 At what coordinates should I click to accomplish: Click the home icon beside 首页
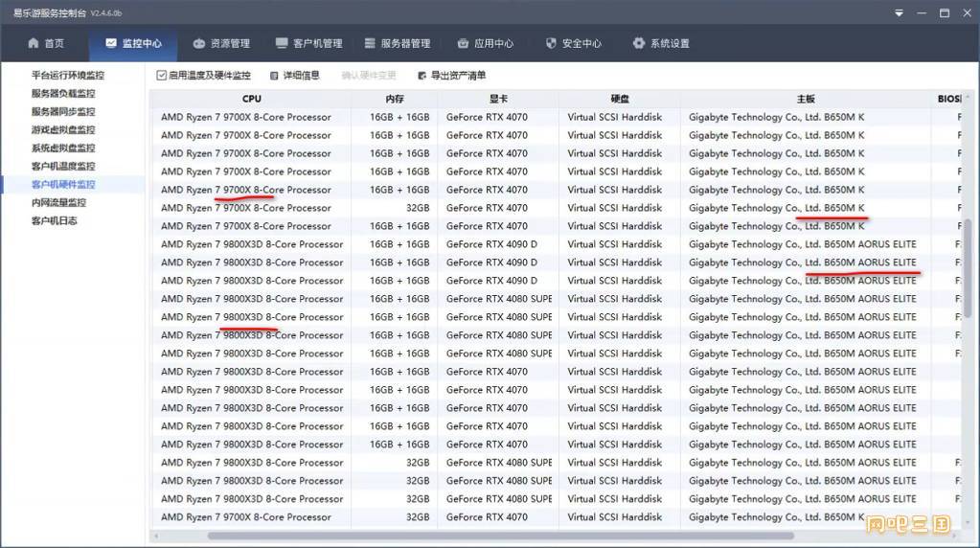34,43
